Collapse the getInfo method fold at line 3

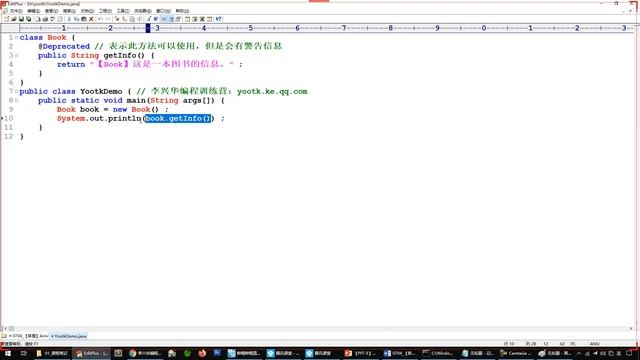click(x=16, y=56)
